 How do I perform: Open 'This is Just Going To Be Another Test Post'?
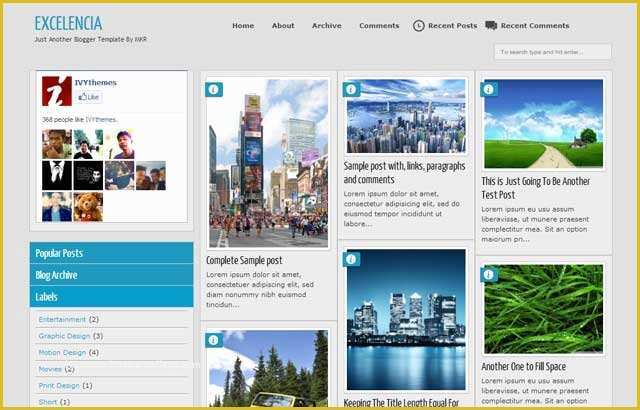536,188
